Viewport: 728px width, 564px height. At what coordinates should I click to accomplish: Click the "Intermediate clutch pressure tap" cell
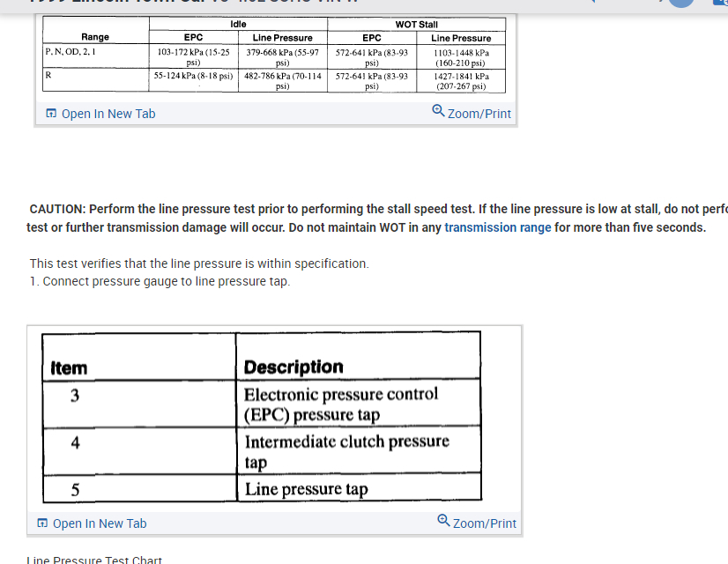[346, 451]
